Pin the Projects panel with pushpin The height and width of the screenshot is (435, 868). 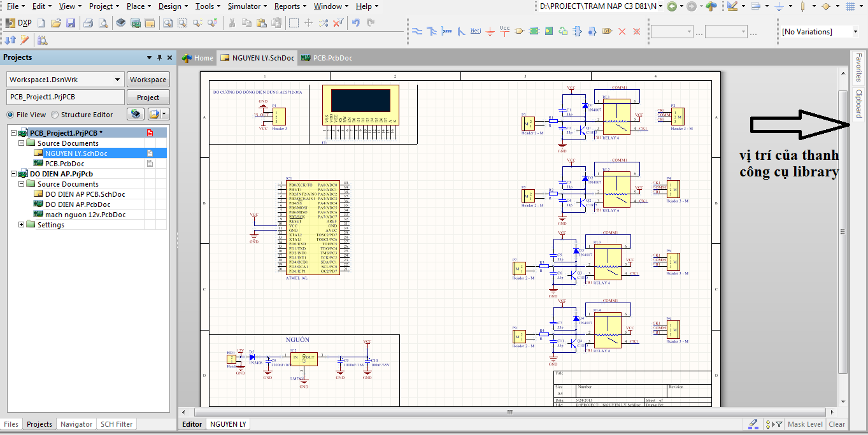(x=159, y=57)
